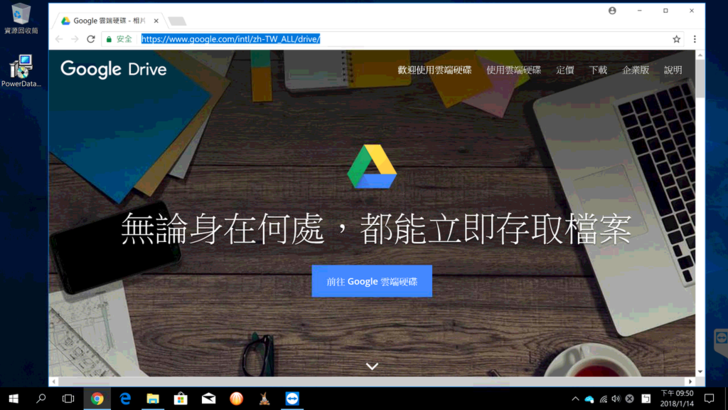Click the vertical scrollbar down arrow
This screenshot has width=728, height=410.
[x=700, y=372]
